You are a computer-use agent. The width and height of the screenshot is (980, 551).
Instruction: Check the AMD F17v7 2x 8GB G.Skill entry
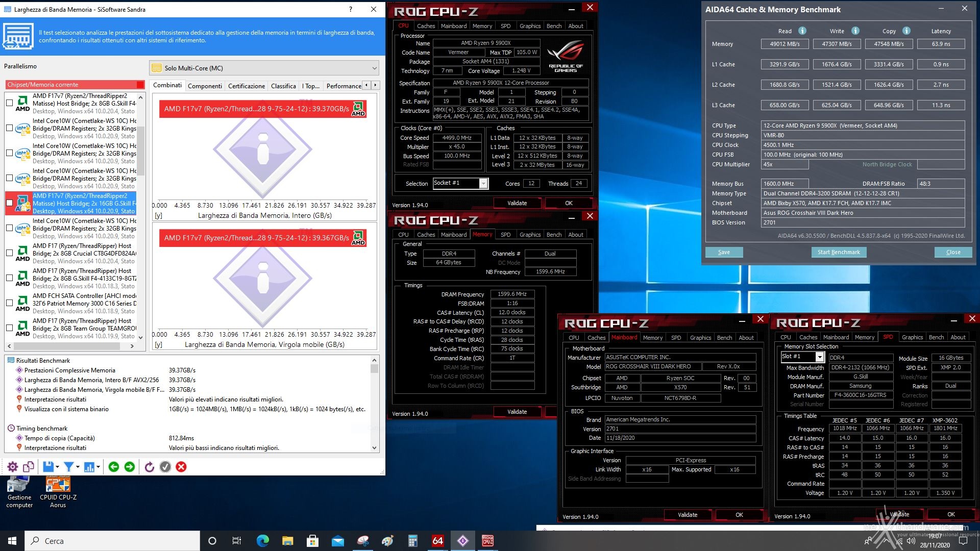click(x=9, y=103)
